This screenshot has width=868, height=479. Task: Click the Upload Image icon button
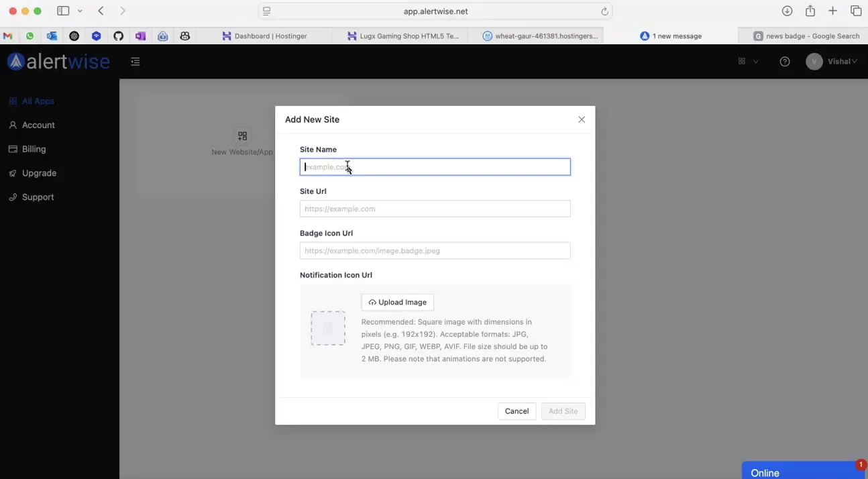tap(397, 302)
